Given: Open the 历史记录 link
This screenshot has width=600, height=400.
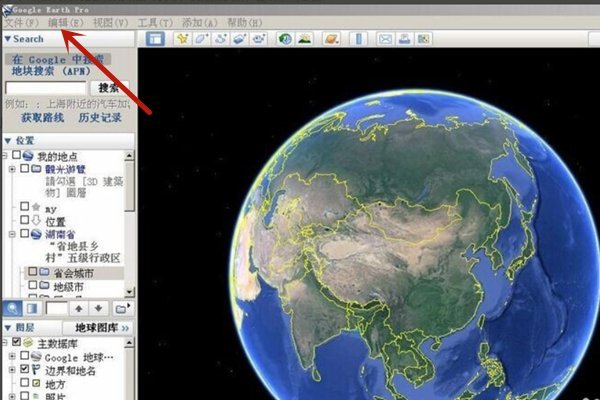Looking at the screenshot, I should (x=100, y=118).
